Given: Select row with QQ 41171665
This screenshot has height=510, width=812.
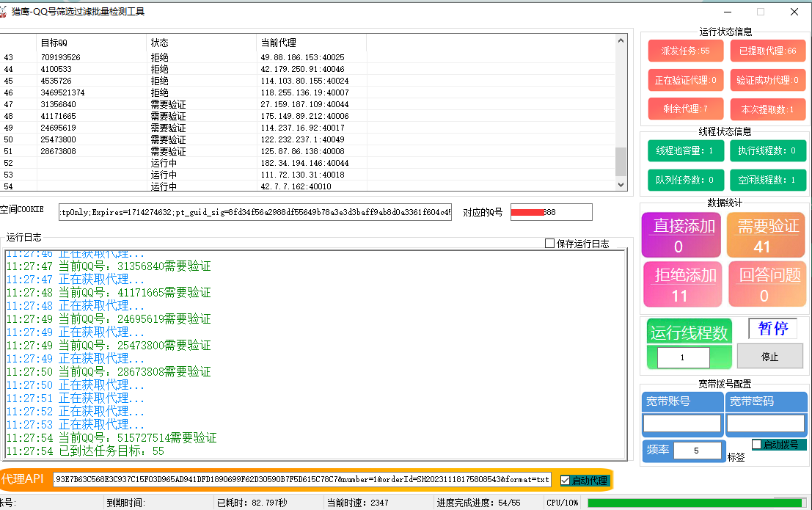Looking at the screenshot, I should [x=307, y=116].
